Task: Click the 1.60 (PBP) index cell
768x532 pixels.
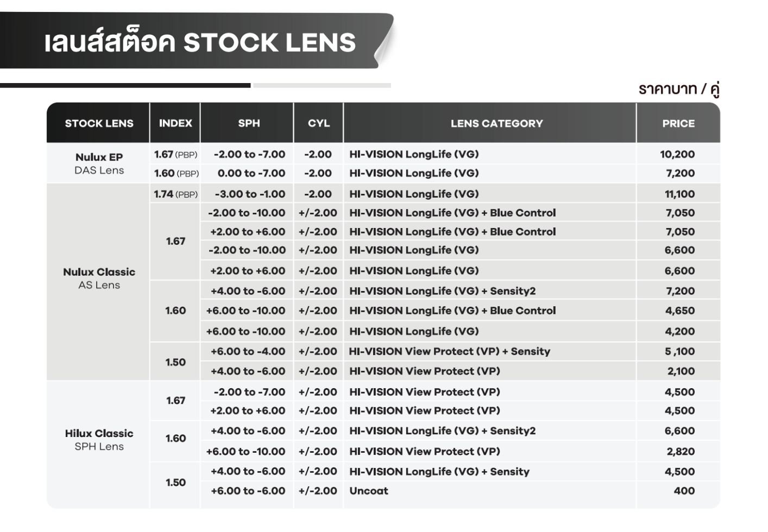Action: tap(176, 174)
